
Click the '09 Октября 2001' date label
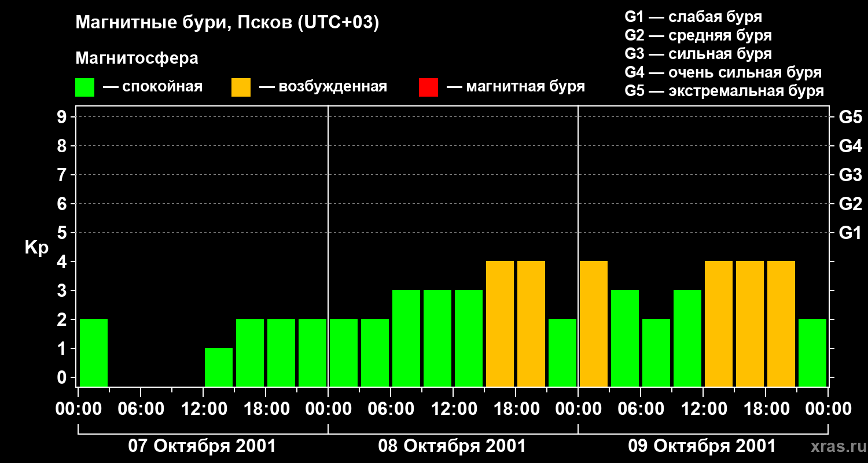tap(702, 446)
